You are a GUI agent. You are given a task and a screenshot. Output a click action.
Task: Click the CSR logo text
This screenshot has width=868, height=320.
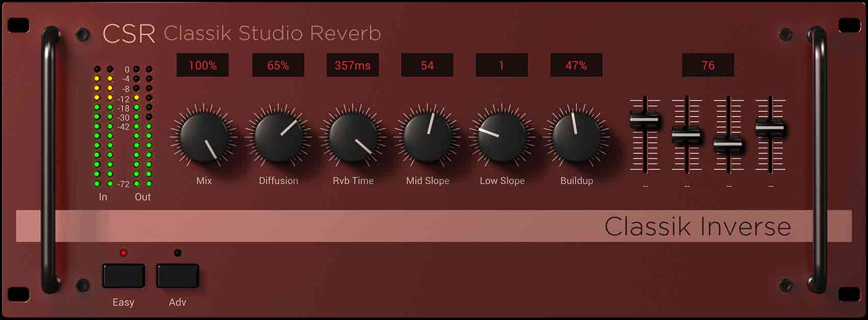tap(129, 34)
